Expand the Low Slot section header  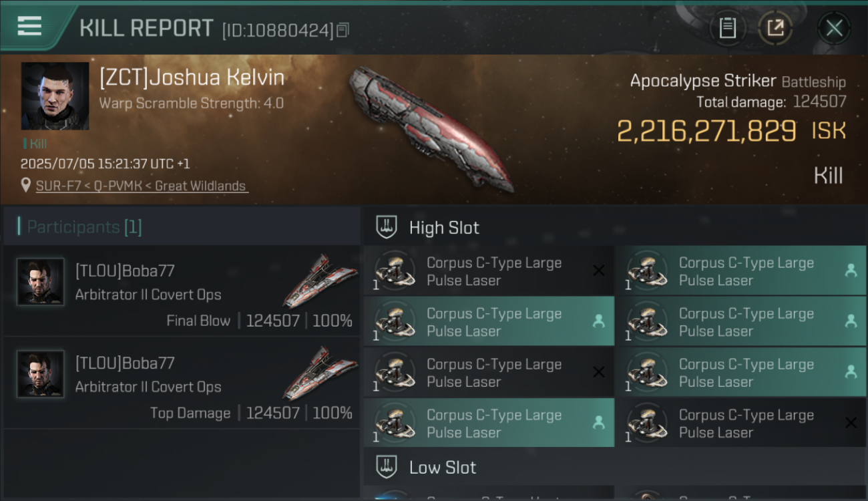615,467
